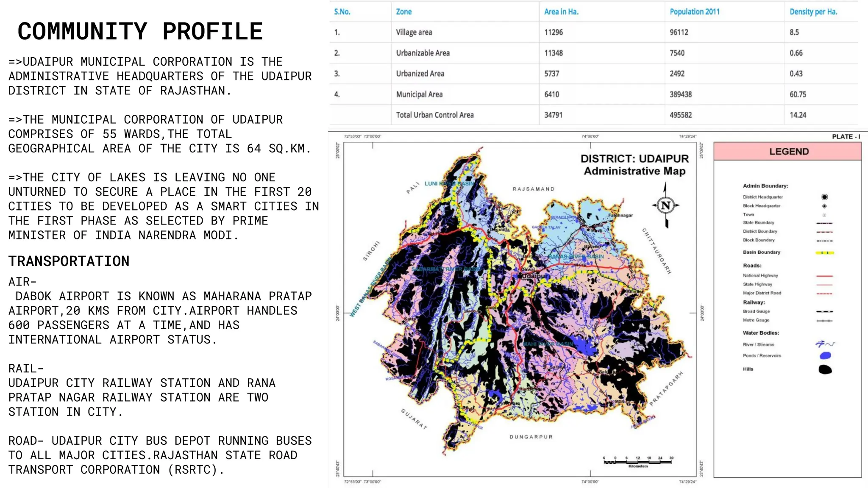868x488 pixels.
Task: Select the Density per Ha. header
Action: (x=813, y=12)
